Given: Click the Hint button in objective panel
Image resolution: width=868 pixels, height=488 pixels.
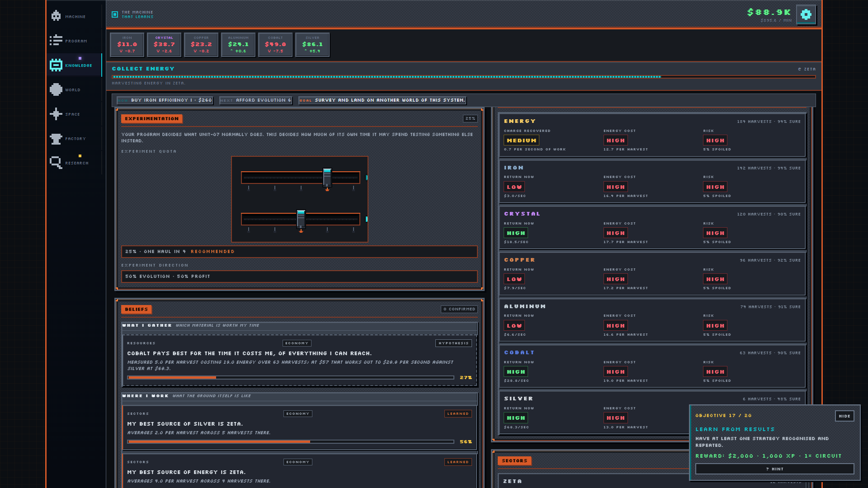Looking at the screenshot, I should (775, 469).
